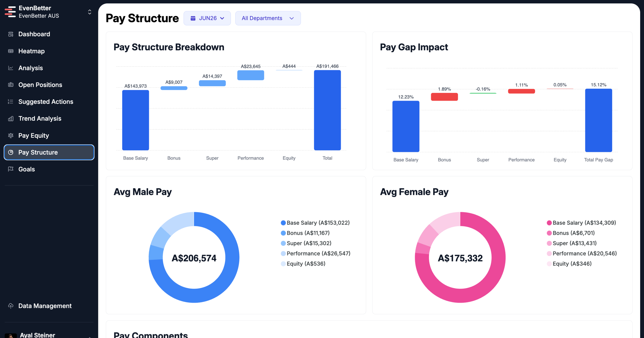644x338 pixels.
Task: Click the Bonus (A$6,701) legend dot
Action: pos(549,233)
